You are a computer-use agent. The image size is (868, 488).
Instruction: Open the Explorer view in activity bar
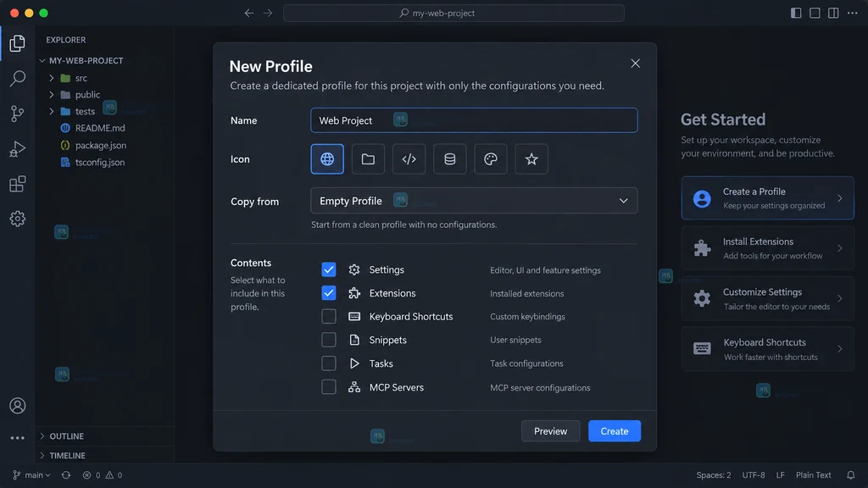click(17, 43)
